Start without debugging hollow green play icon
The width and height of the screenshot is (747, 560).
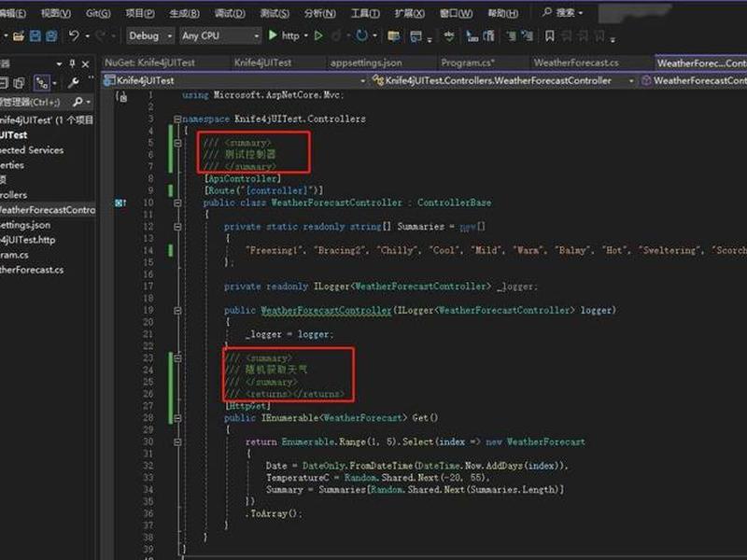[x=318, y=35]
